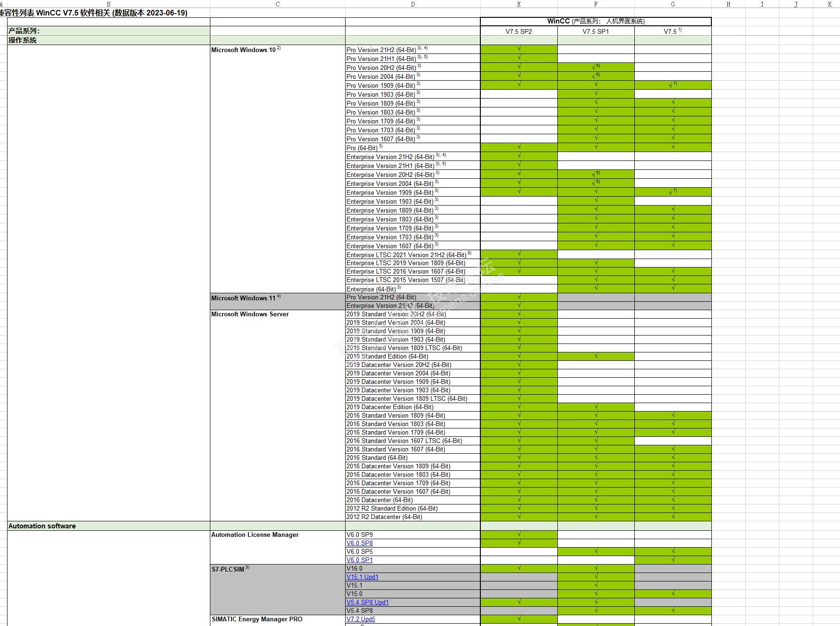Click '2019 Standard Edition (64-Bit)' cell

coord(413,357)
